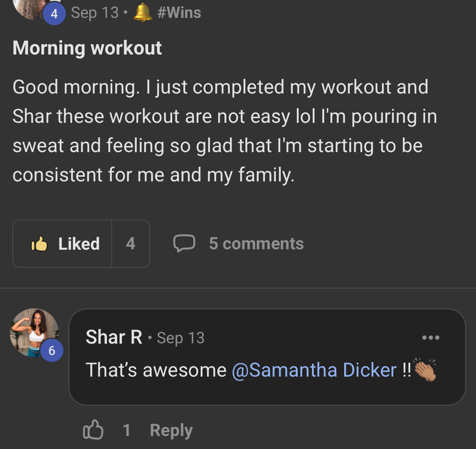The image size is (476, 449).
Task: Reply to Shar R's comment
Action: tap(171, 430)
